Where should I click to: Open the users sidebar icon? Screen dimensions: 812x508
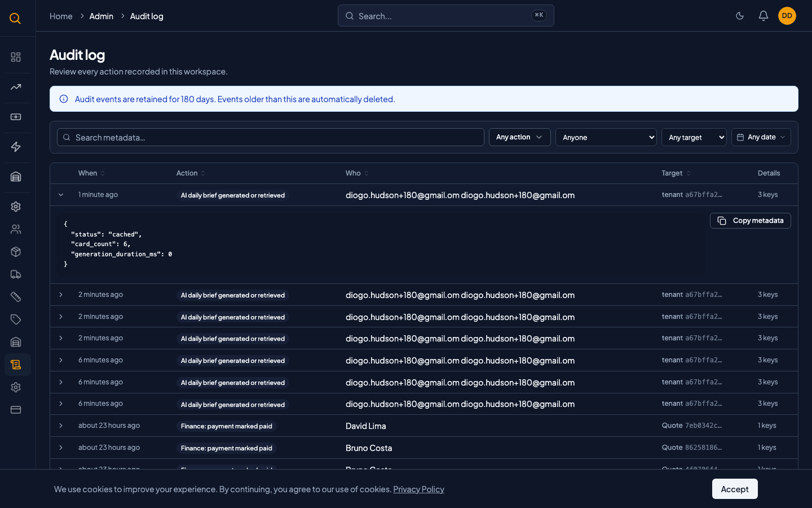[x=16, y=229]
